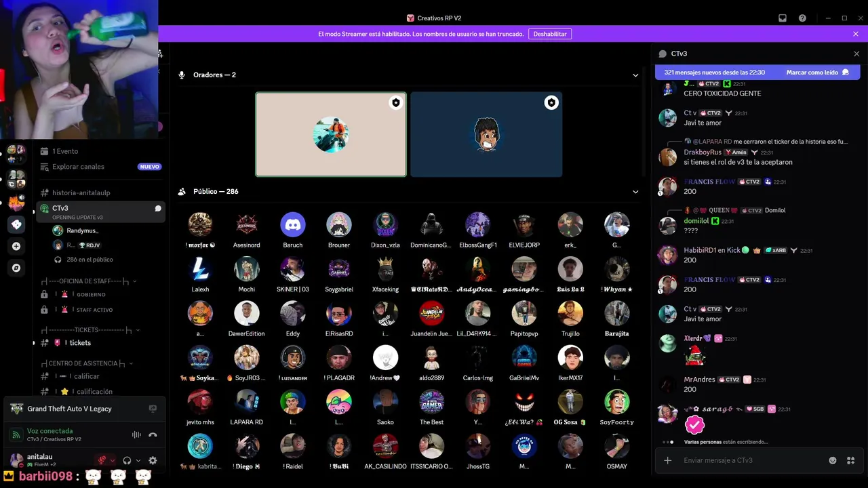The width and height of the screenshot is (868, 488).
Task: Click audience member Asesinord avatar
Action: tap(247, 225)
